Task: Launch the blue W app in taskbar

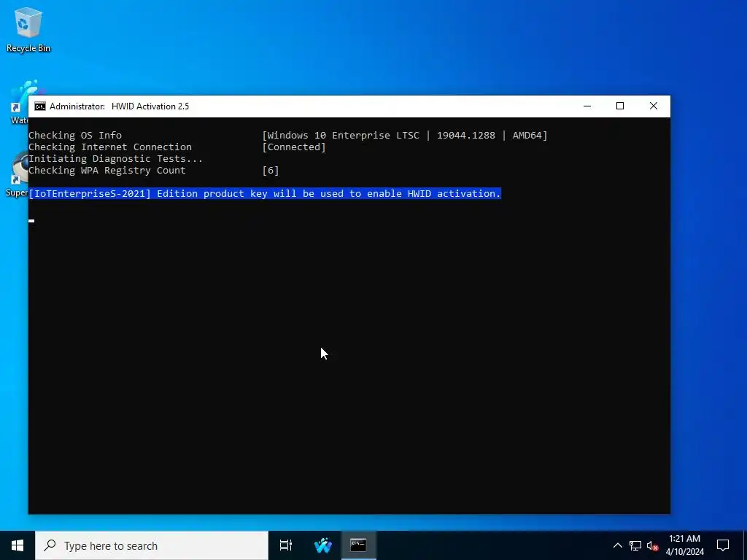Action: click(x=323, y=545)
